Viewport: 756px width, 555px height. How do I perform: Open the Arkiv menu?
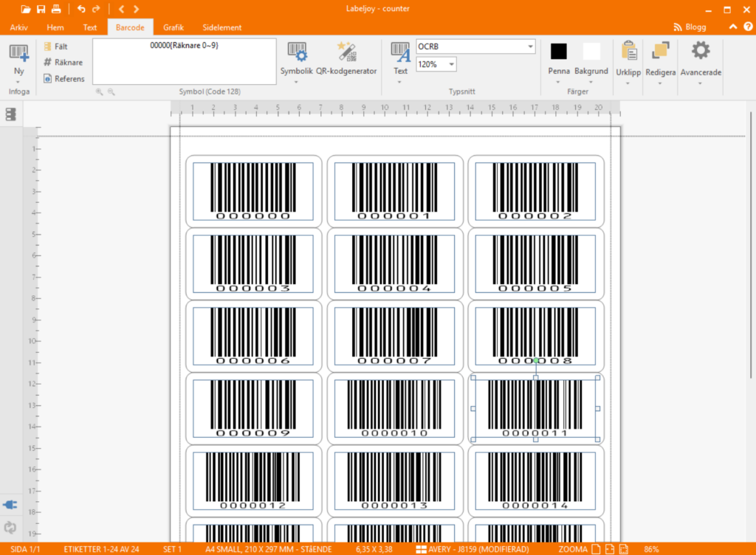[19, 27]
